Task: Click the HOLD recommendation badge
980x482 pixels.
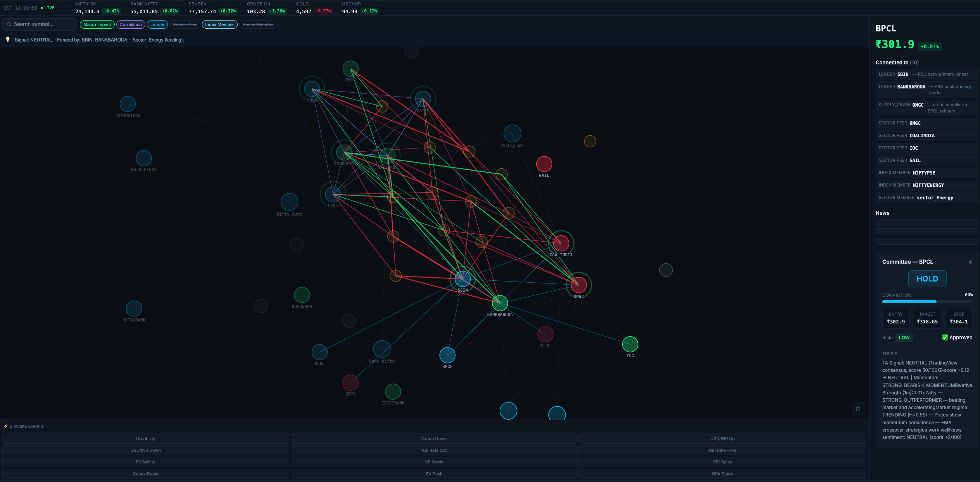Action: pos(927,278)
